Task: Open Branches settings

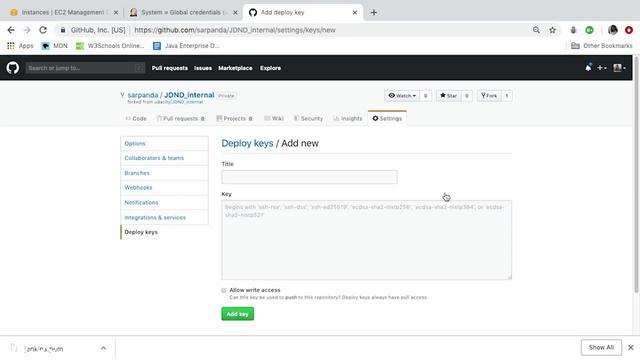Action: (x=164, y=173)
